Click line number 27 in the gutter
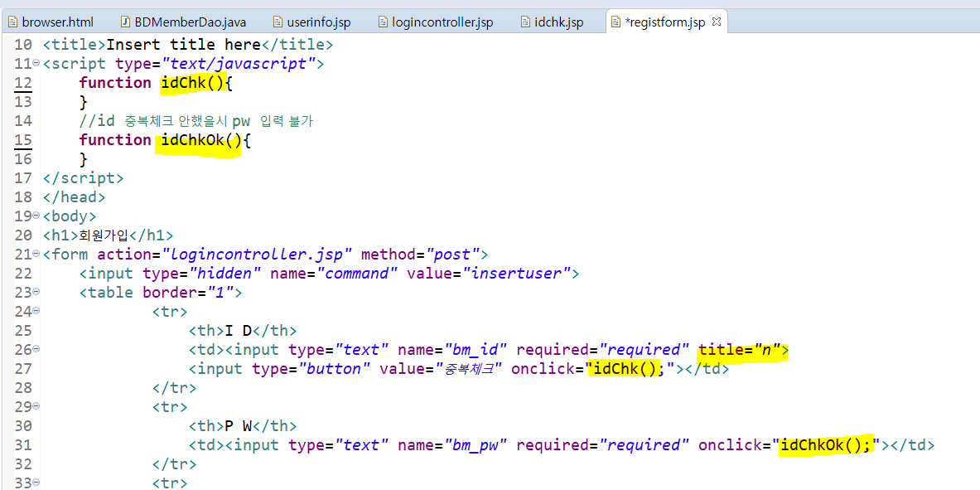The image size is (980, 490). (22, 369)
